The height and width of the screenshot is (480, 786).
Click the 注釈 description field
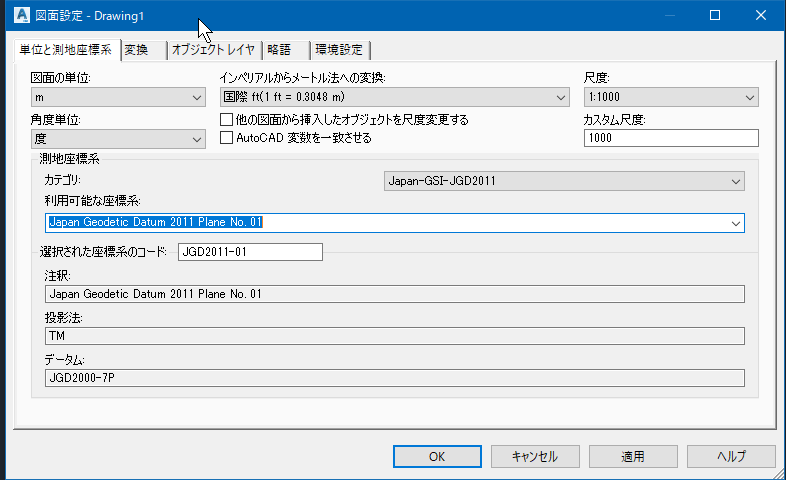395,294
